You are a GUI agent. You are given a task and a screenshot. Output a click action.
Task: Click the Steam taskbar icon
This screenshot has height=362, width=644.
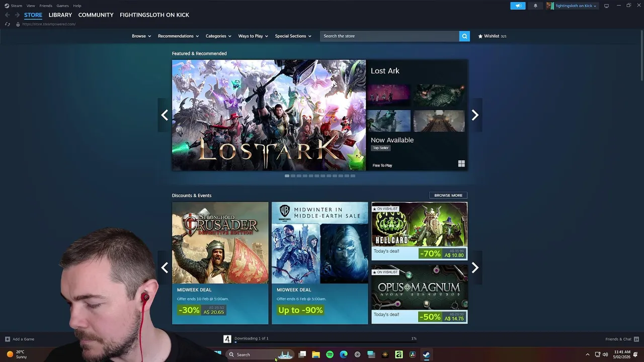pos(426,354)
